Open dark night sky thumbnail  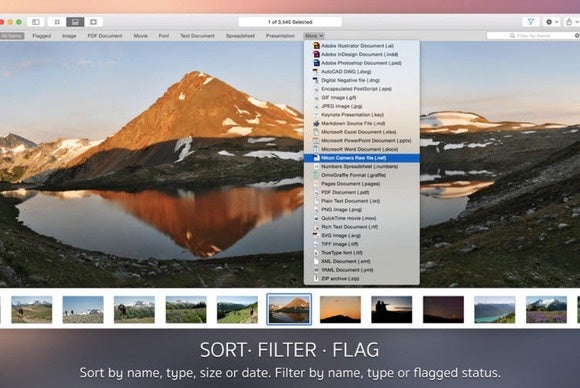tap(443, 310)
